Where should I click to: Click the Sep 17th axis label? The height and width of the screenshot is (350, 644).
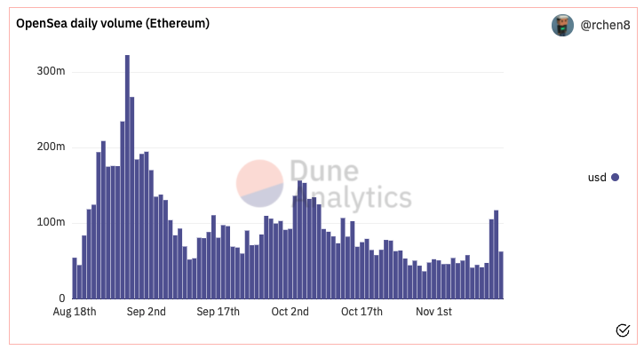219,312
